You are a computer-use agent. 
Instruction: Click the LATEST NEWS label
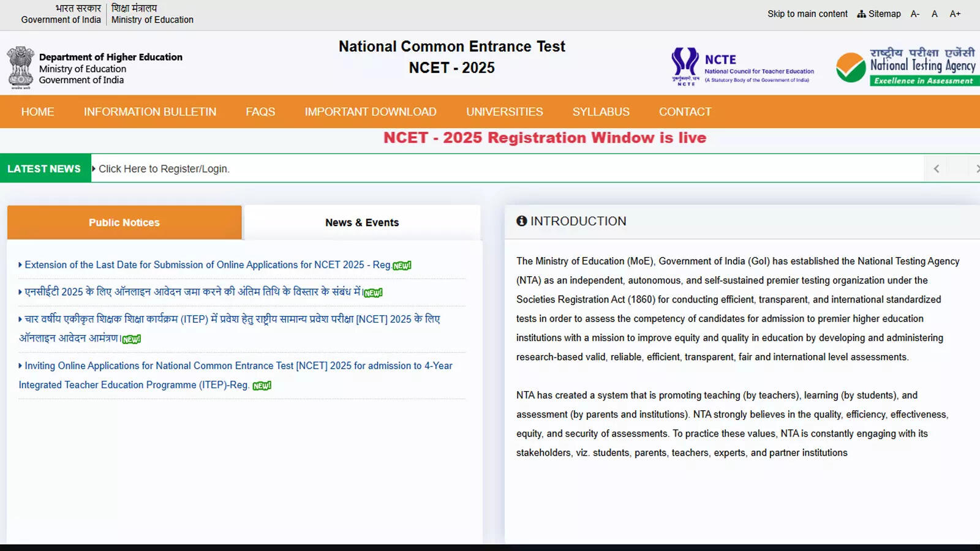(44, 168)
